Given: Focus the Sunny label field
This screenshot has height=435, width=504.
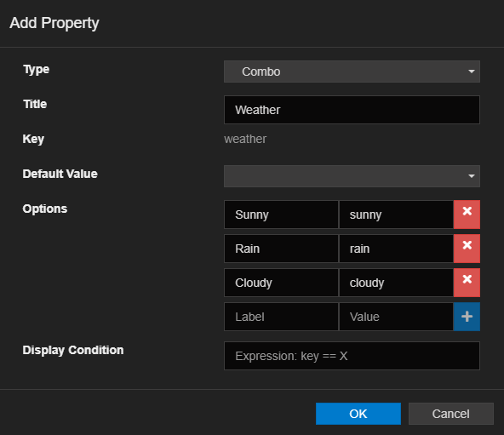Looking at the screenshot, I should (x=281, y=215).
